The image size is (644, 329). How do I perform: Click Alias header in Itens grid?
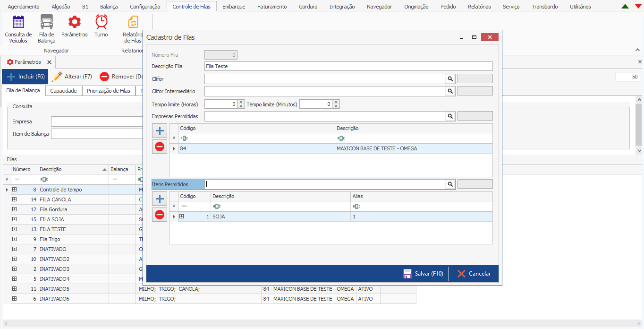(422, 196)
